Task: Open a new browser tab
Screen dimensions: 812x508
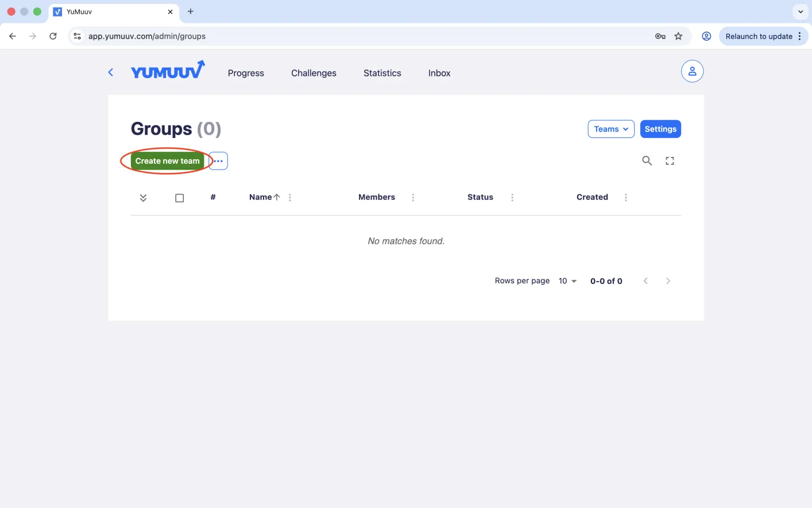Action: (191, 11)
